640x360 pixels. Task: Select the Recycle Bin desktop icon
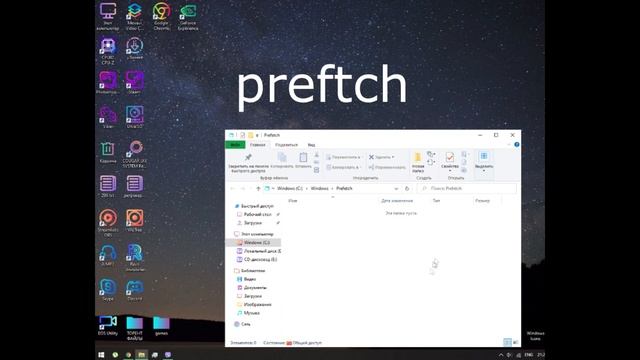coord(108,152)
